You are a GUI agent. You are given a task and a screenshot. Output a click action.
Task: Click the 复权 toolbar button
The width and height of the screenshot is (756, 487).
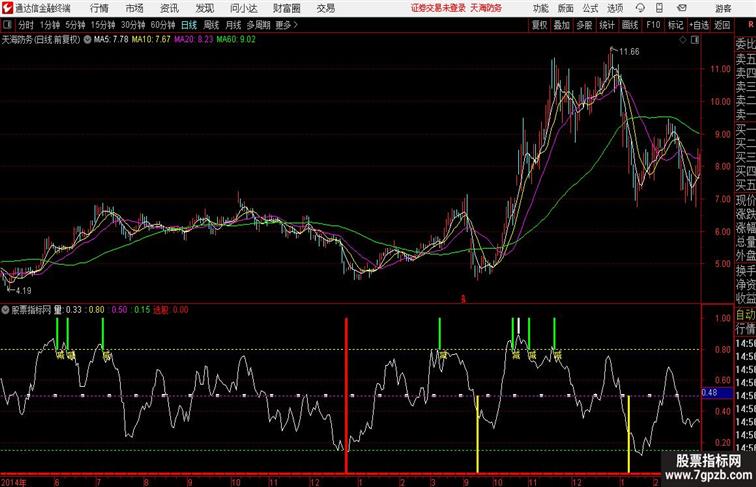540,25
